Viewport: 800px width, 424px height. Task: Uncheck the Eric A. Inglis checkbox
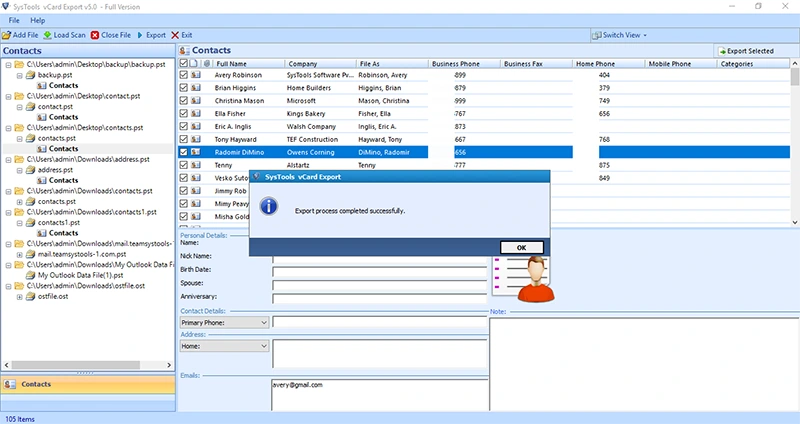click(184, 126)
